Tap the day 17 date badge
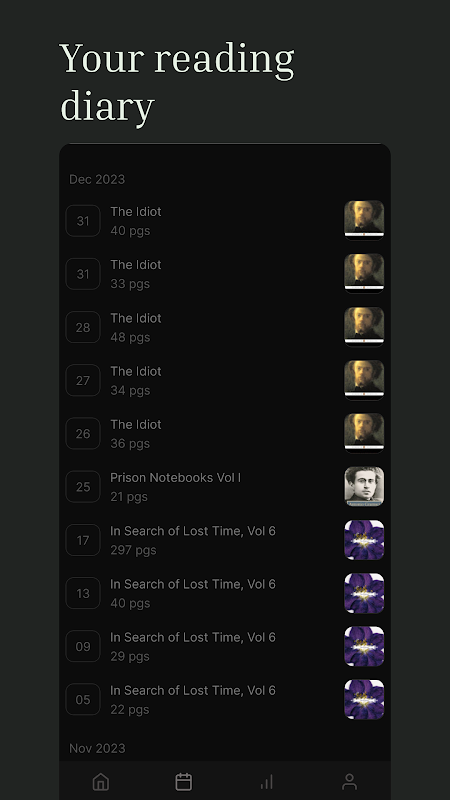The image size is (450, 800). pyautogui.click(x=83, y=540)
